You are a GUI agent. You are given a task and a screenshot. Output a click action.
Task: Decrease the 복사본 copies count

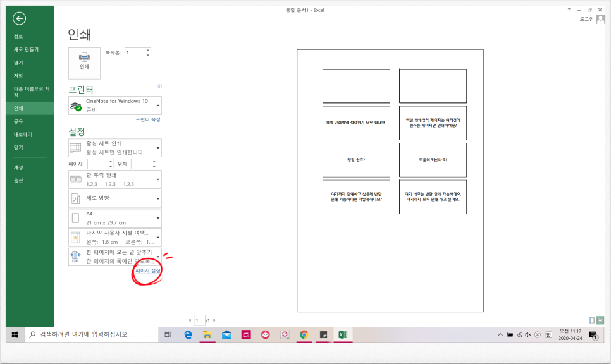click(147, 55)
